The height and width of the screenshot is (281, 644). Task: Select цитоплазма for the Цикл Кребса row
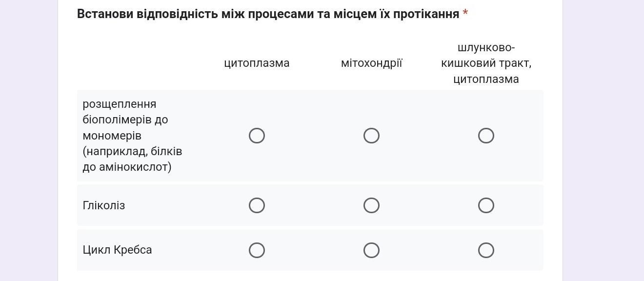pyautogui.click(x=257, y=250)
